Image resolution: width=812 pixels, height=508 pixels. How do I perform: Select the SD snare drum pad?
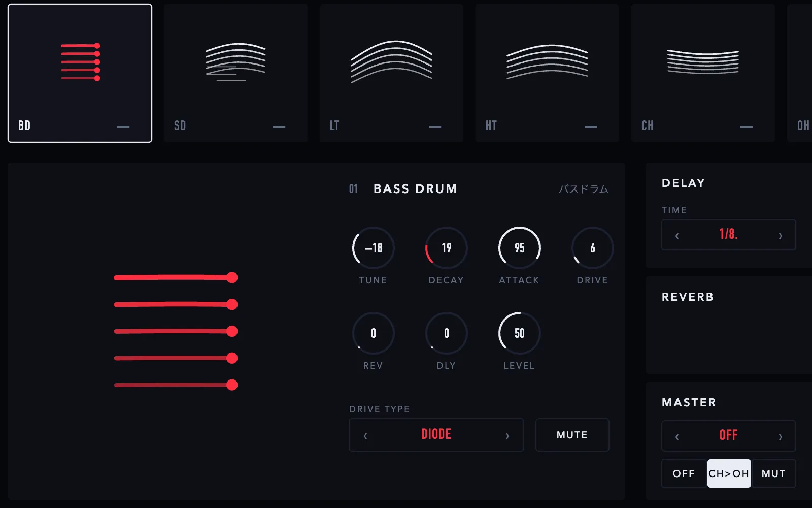pos(235,73)
